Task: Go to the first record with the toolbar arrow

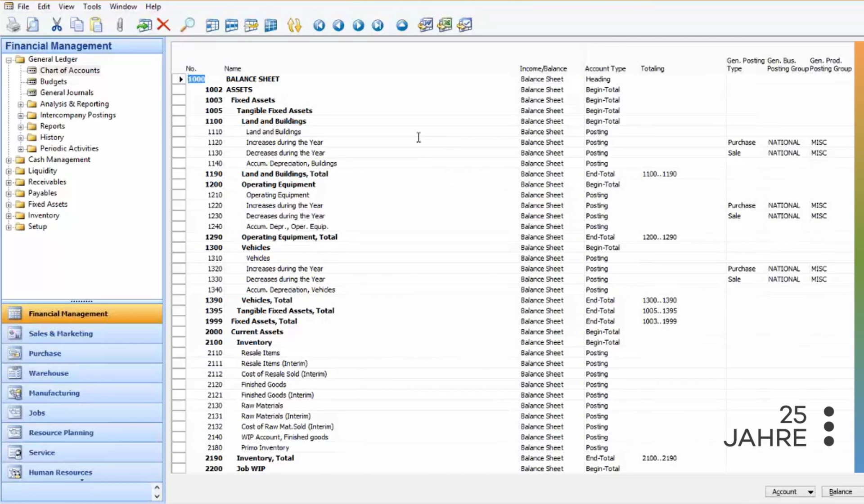Action: tap(319, 25)
